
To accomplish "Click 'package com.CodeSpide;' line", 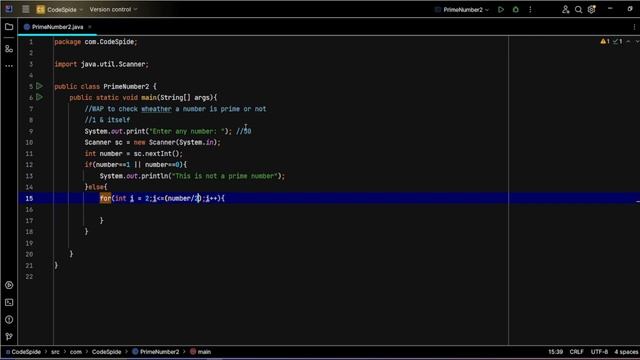I will (x=96, y=42).
